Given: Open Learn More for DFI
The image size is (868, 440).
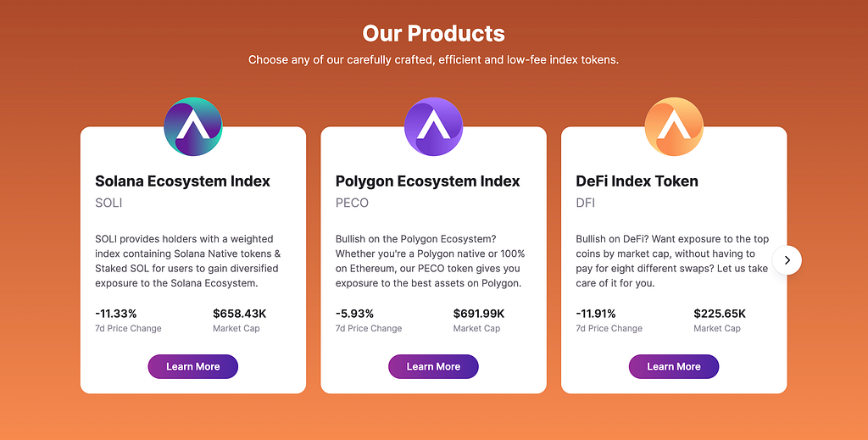Looking at the screenshot, I should (674, 366).
